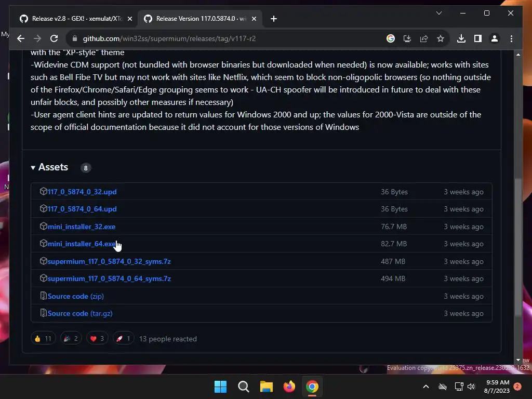
Task: Download 117_0_5874_0_64.upd
Action: pyautogui.click(x=82, y=209)
